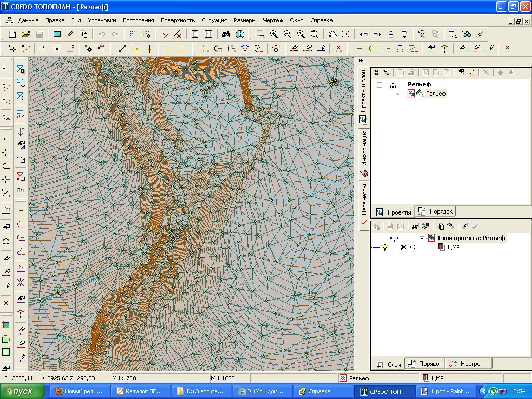This screenshot has height=399, width=532.
Task: Click the binoculars Find icon
Action: click(x=226, y=34)
